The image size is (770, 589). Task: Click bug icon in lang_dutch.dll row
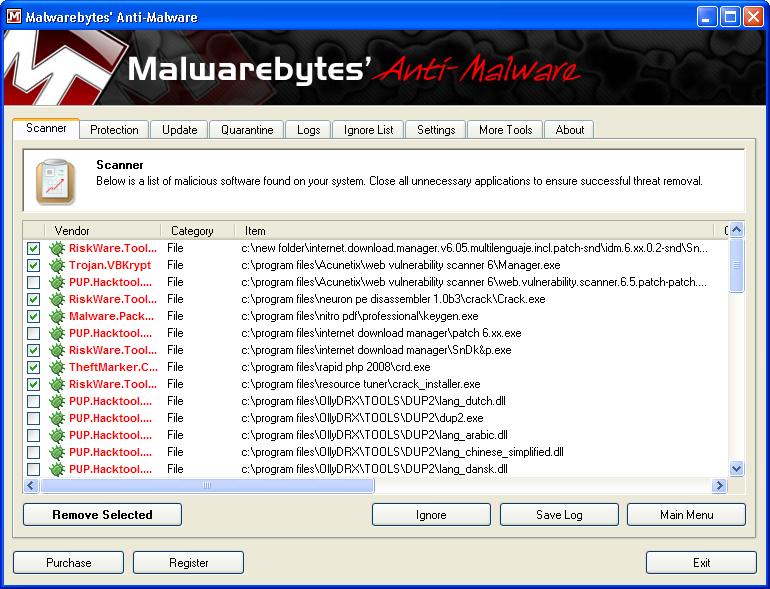57,401
